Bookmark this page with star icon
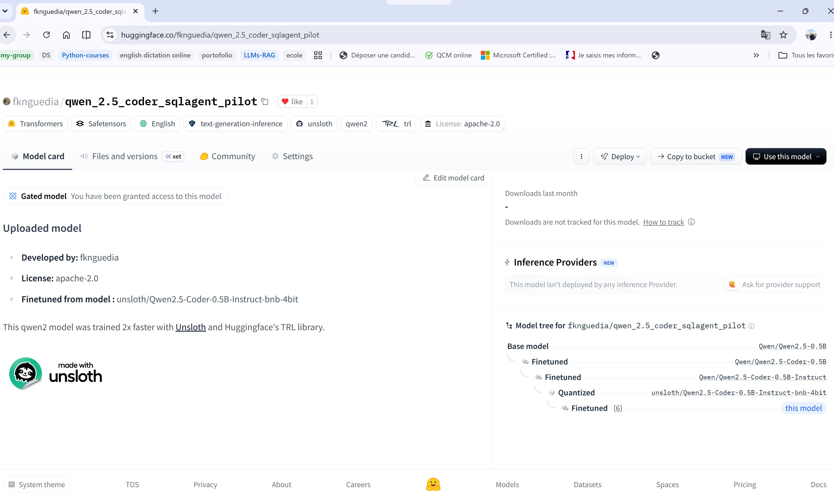The width and height of the screenshot is (834, 504). pyautogui.click(x=783, y=35)
